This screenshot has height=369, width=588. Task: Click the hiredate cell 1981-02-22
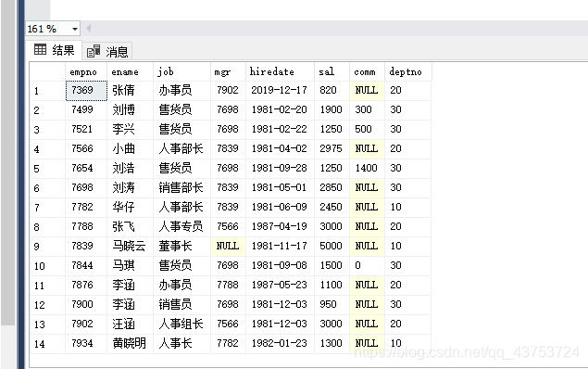click(x=280, y=130)
